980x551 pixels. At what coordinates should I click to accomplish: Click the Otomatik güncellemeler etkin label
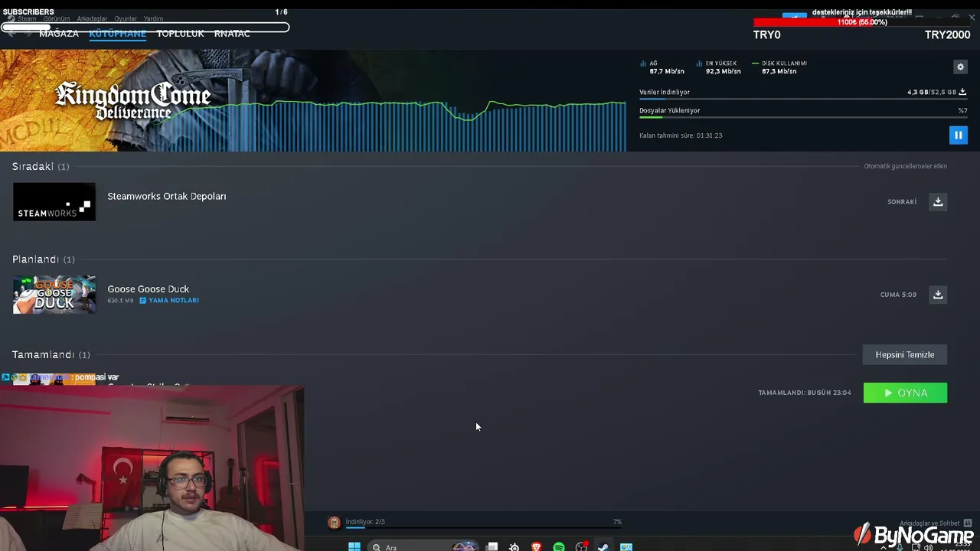click(906, 166)
